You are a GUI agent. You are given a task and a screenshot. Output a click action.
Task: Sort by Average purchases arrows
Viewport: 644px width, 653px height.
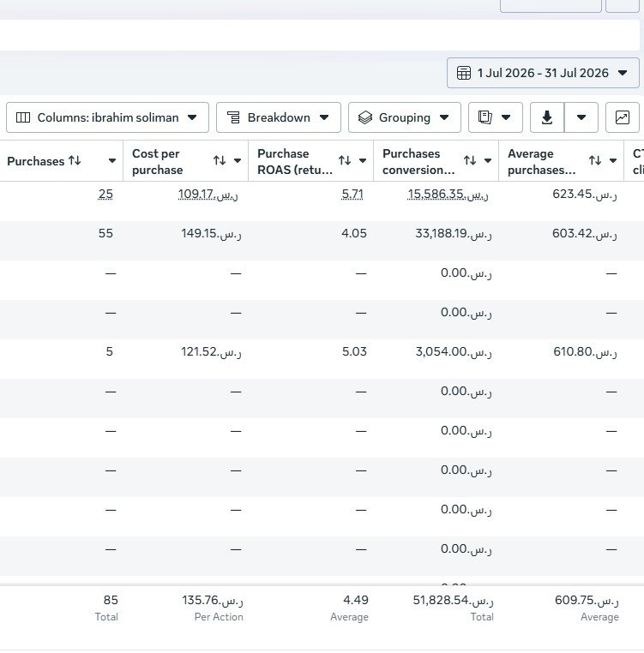click(x=595, y=160)
